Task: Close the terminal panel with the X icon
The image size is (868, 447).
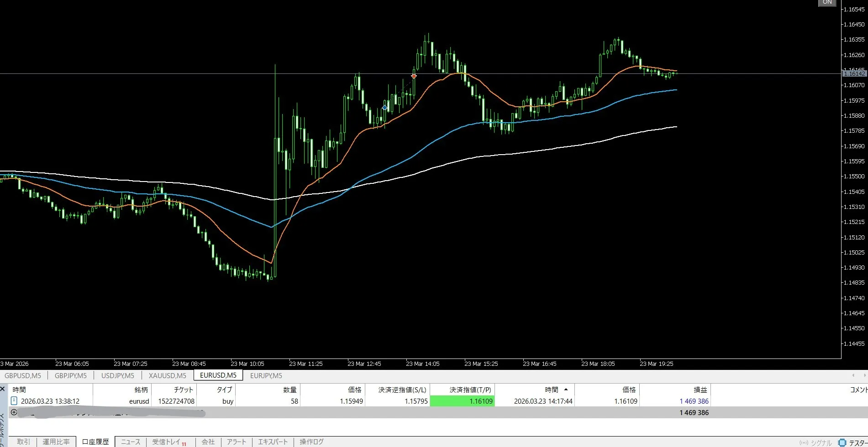Action: [3, 389]
